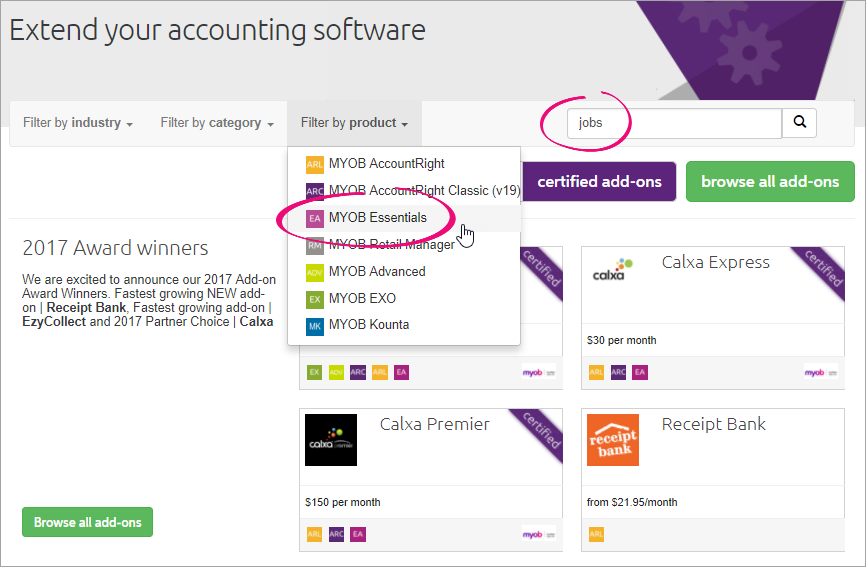The height and width of the screenshot is (567, 866).
Task: Choose MYOB AccountRight in the product menu
Action: 386,164
